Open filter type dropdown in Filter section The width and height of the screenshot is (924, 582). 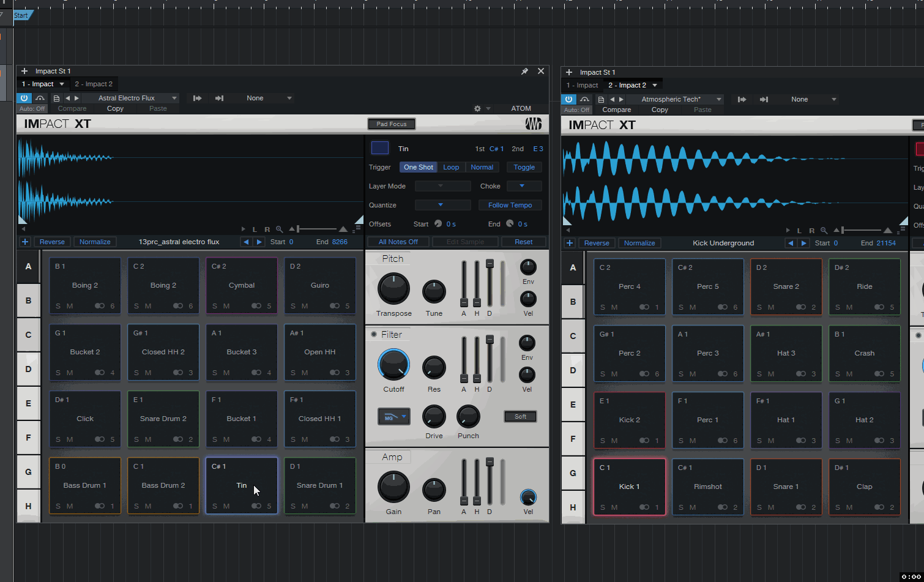[x=393, y=417]
